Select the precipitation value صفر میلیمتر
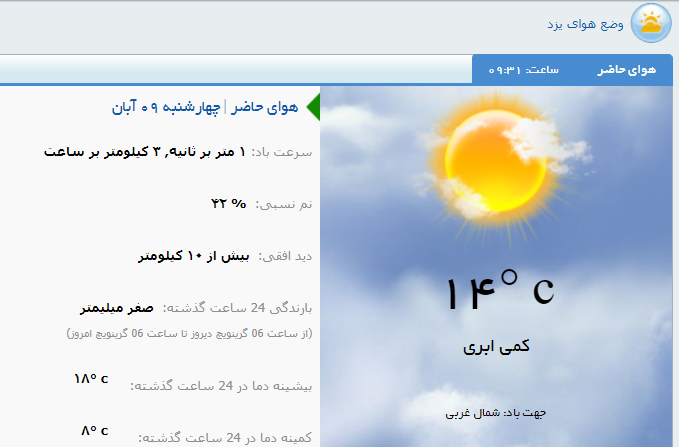 click(x=117, y=308)
